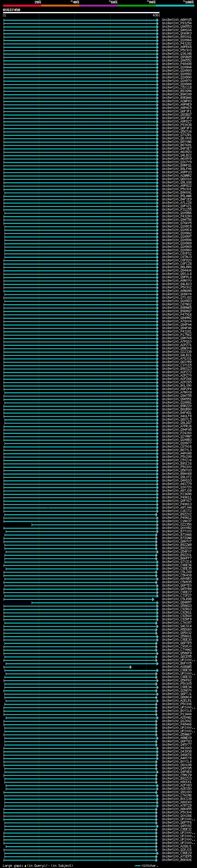
Task: Select the UniRef100_B7TXX0 entry
Action: point(177,531)
